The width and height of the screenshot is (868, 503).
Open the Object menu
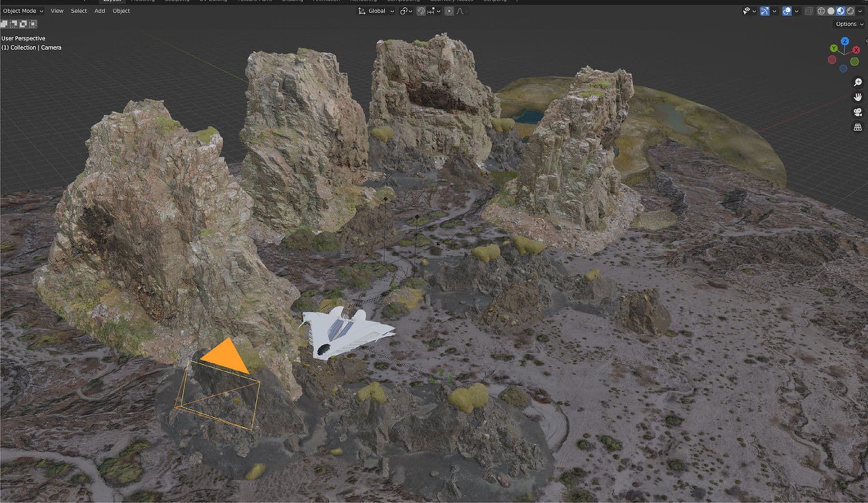tap(121, 11)
